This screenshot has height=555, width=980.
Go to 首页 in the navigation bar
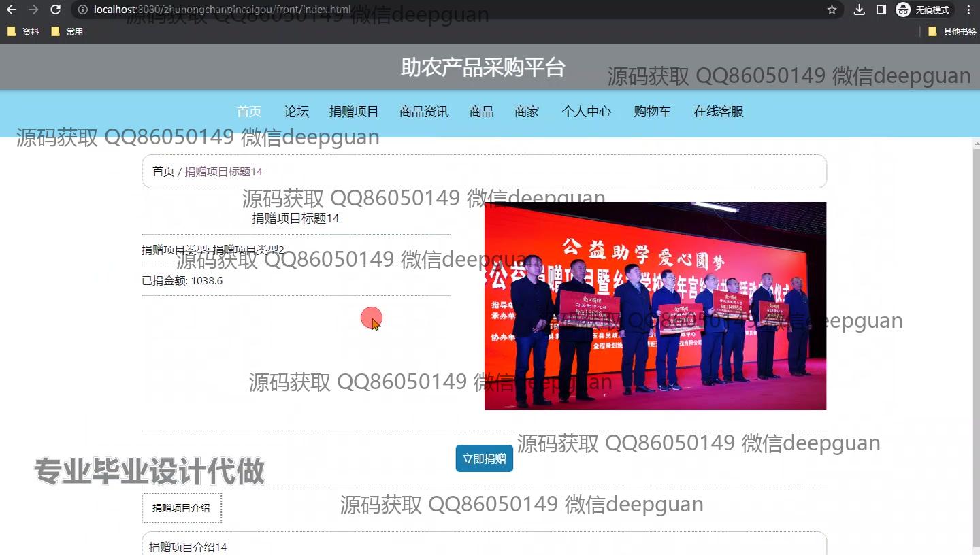[x=249, y=112]
